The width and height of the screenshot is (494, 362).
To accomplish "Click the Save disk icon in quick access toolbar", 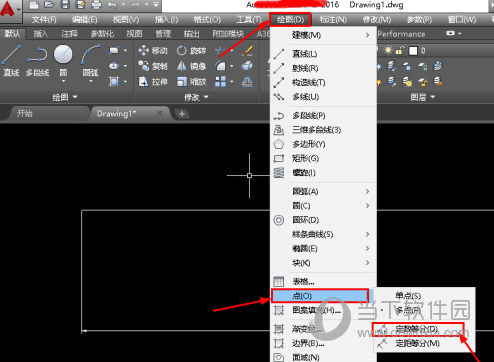I will point(65,5).
